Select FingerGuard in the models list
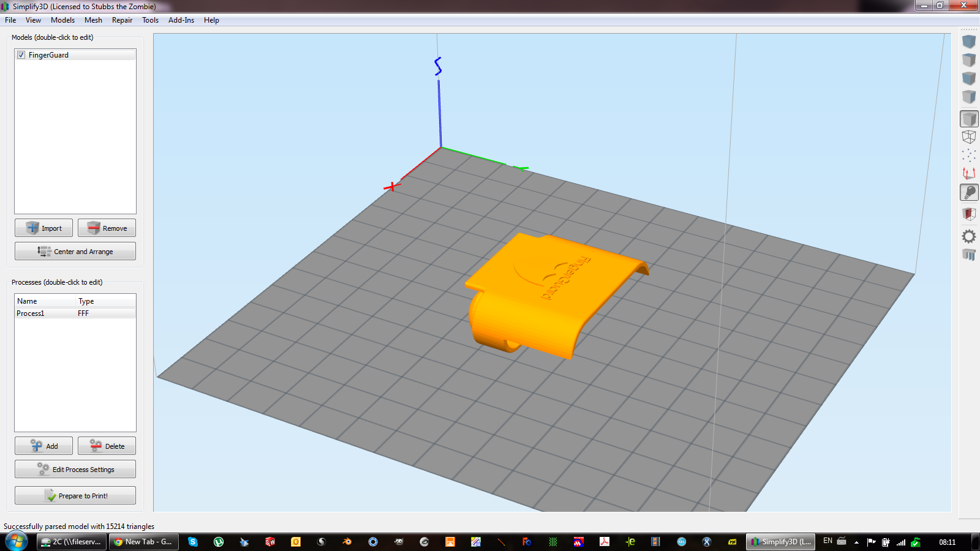The width and height of the screenshot is (980, 551). (75, 55)
